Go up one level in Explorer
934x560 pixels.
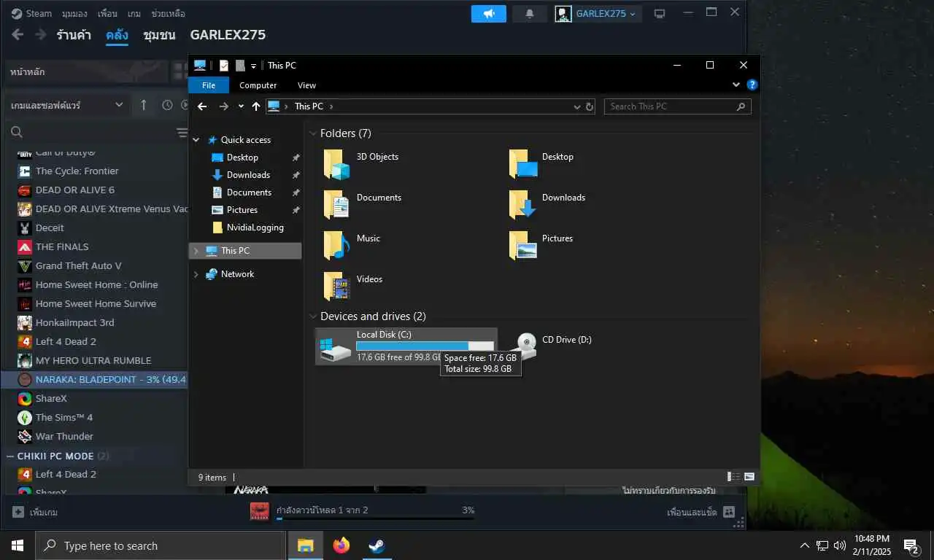(x=256, y=106)
